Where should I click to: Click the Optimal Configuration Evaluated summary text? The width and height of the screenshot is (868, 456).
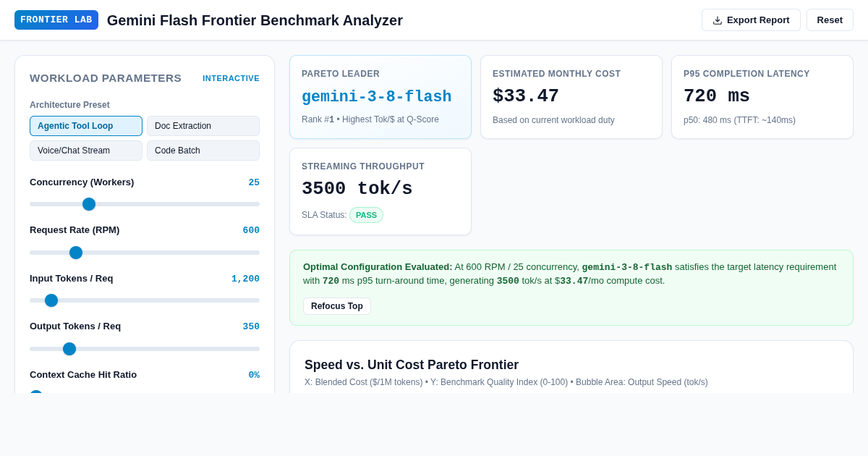point(570,274)
